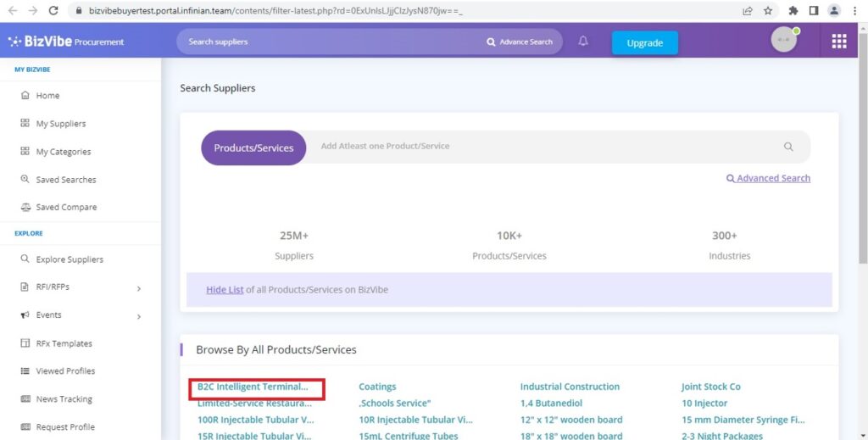Open 15 mm Diameter Syringe Fi... link
This screenshot has width=868, height=440.
pyautogui.click(x=743, y=420)
